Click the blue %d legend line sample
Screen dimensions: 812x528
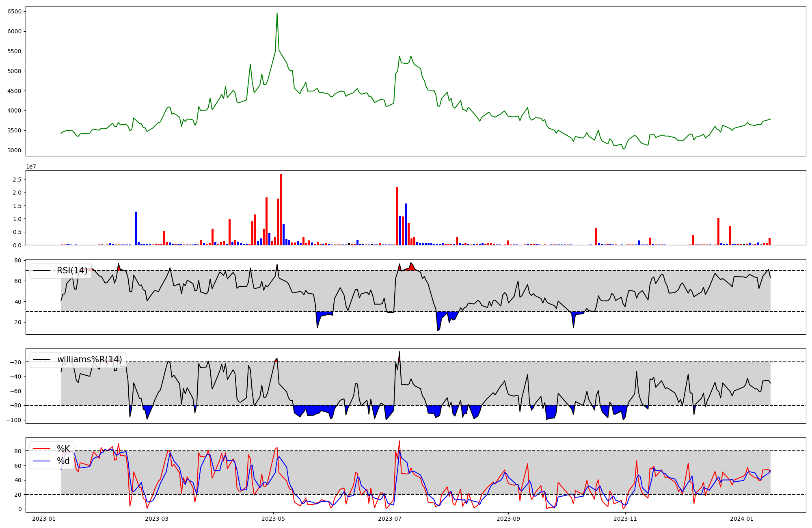click(41, 461)
